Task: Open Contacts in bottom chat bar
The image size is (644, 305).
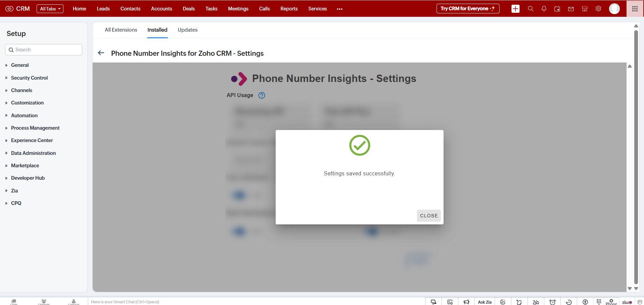Action: 74,302
